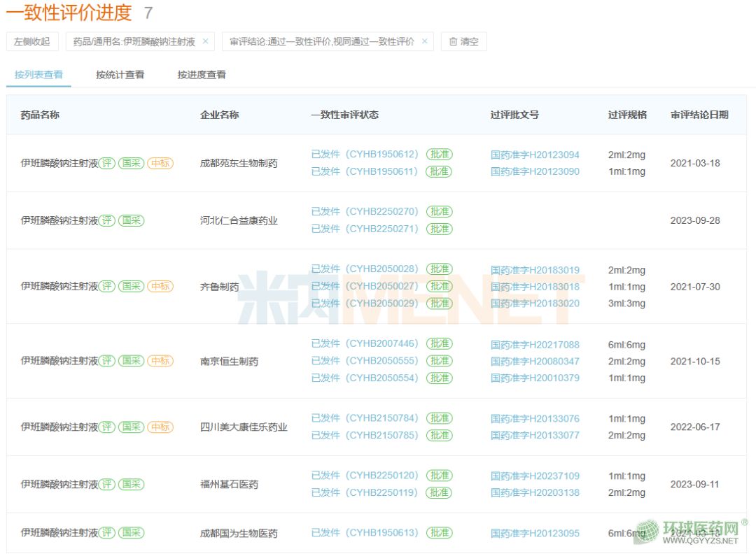Click the 评 badge in 成都苑东生物制药 row
The height and width of the screenshot is (556, 756).
tap(106, 163)
